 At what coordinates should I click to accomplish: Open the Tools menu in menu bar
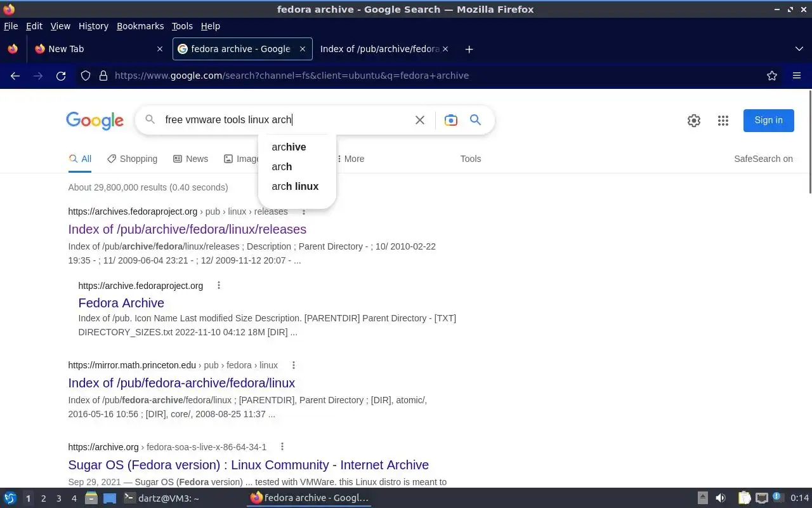(x=182, y=26)
